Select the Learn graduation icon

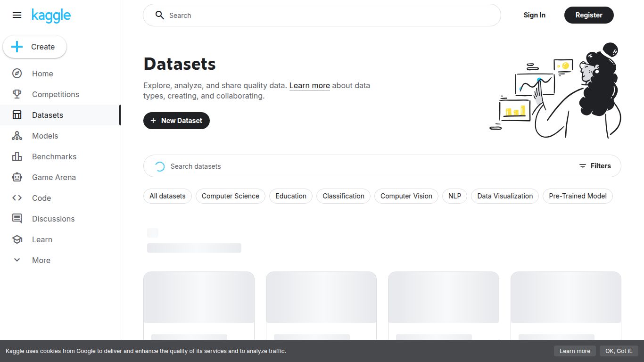[17, 239]
